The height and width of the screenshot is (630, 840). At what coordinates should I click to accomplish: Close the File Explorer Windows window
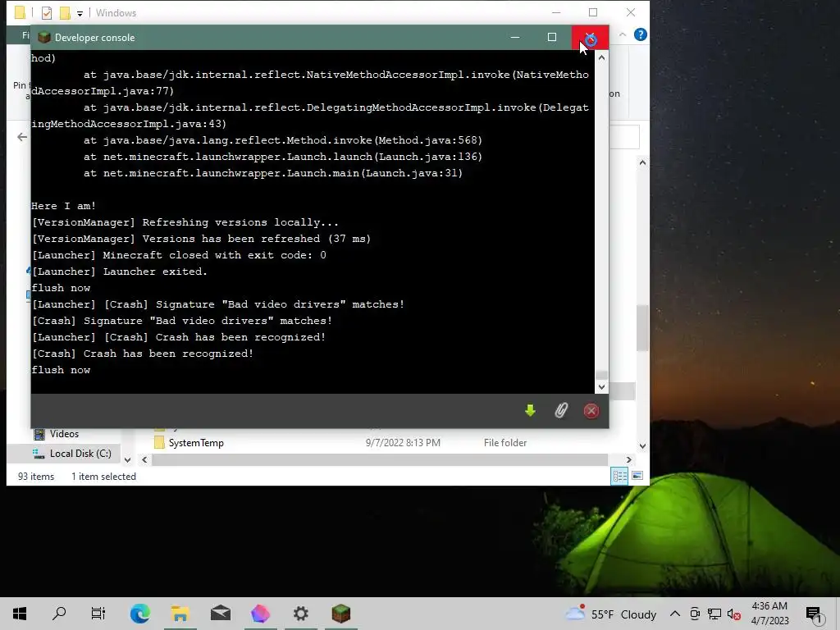click(631, 12)
